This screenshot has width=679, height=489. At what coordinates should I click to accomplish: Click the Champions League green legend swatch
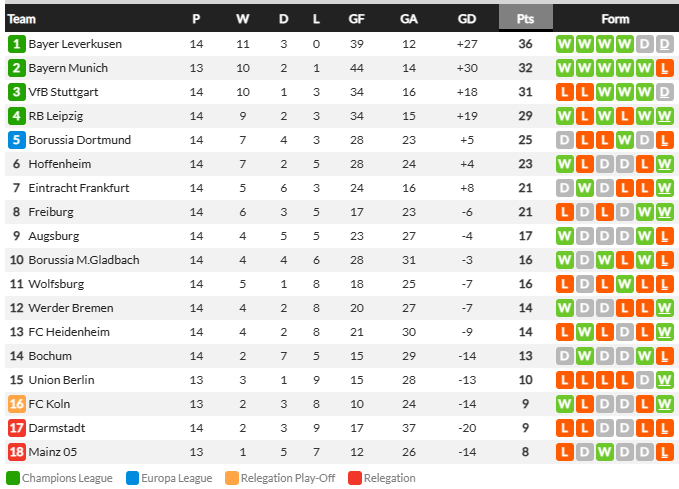pos(13,478)
